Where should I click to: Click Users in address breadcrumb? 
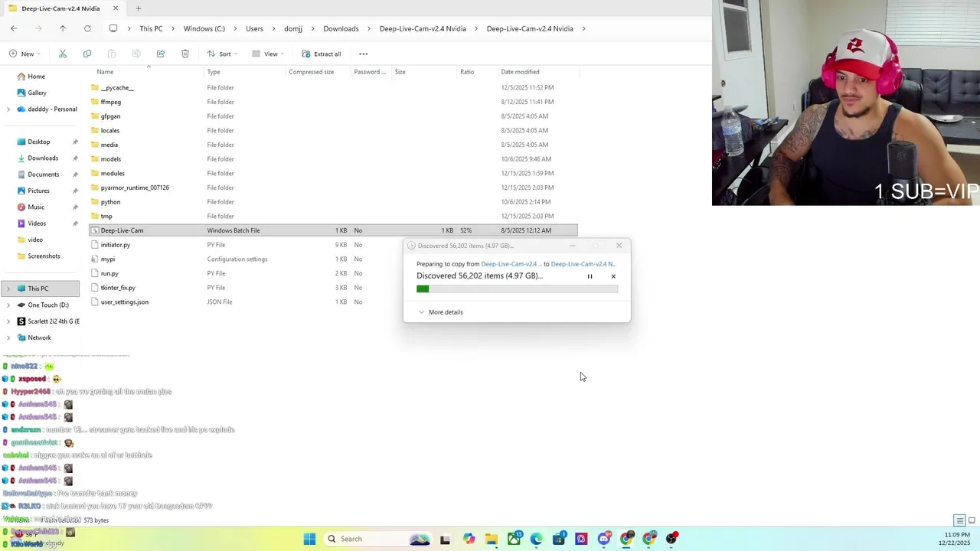point(254,28)
